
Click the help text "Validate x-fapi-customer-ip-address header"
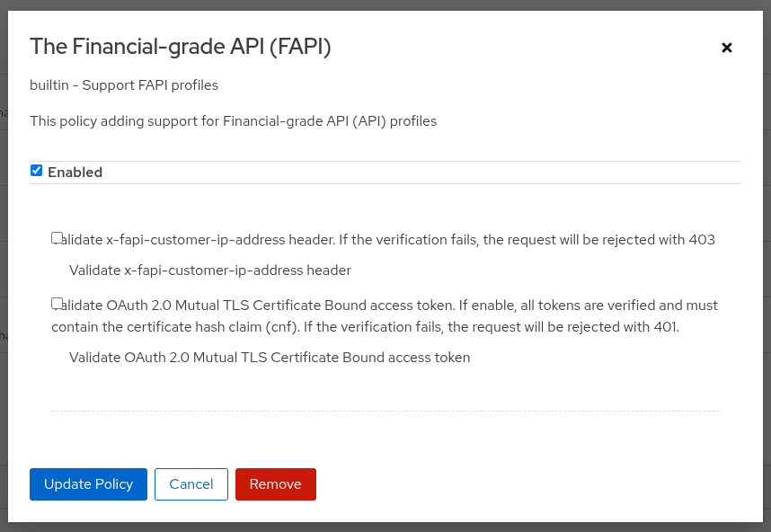click(209, 270)
